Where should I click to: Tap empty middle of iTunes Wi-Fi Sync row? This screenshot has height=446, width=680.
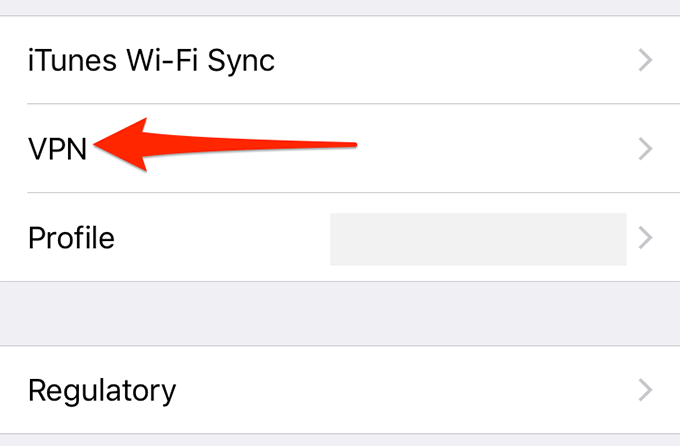450,62
